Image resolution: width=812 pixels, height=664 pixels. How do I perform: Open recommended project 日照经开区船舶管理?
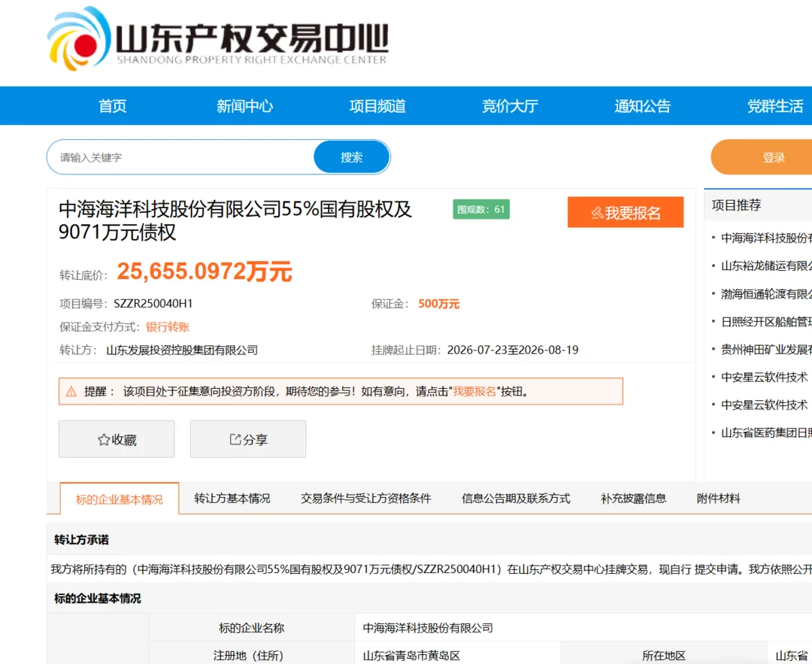(x=766, y=322)
